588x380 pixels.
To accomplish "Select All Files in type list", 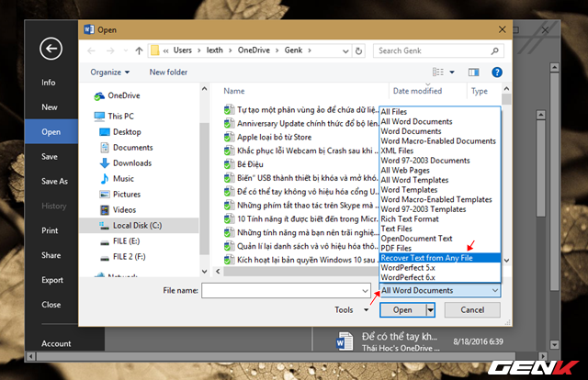I will (440, 112).
